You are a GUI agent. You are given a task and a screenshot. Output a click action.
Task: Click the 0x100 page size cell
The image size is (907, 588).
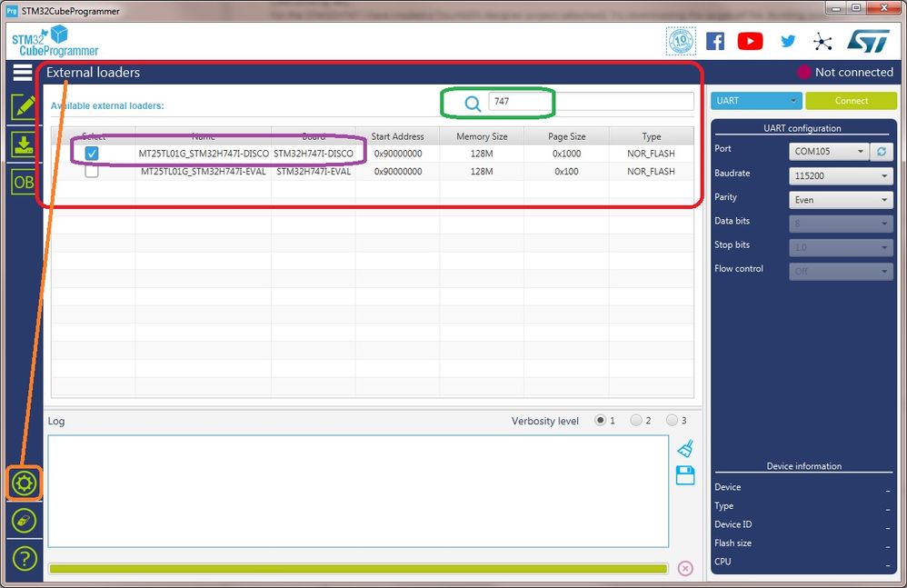click(567, 171)
